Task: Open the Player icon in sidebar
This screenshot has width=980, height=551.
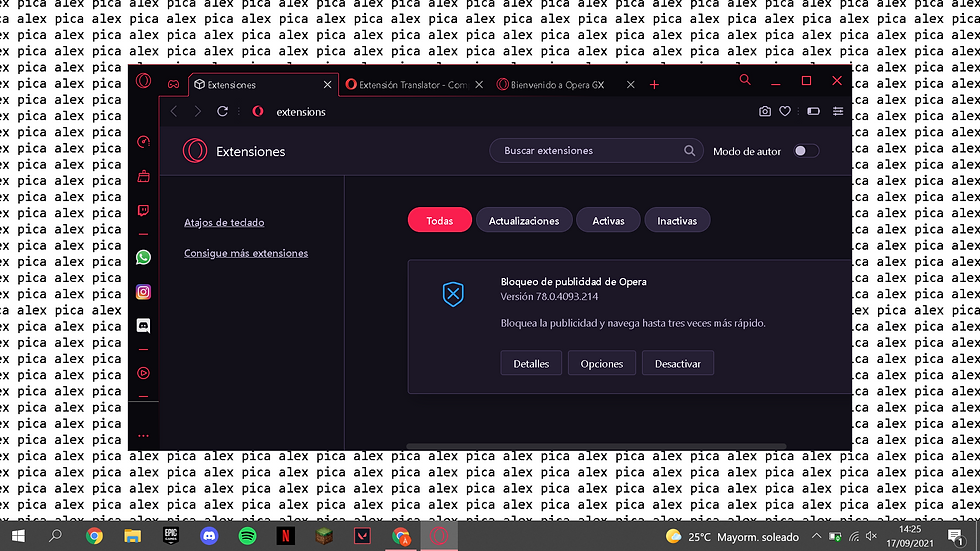Action: (144, 373)
